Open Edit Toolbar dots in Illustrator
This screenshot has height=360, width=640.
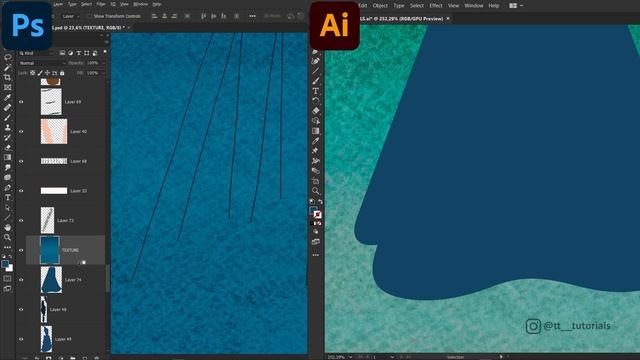pyautogui.click(x=316, y=255)
